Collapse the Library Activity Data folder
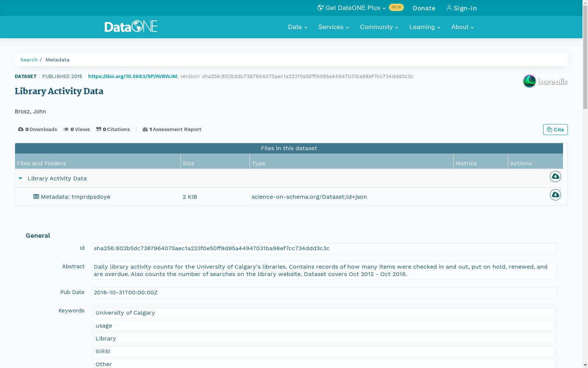Viewport: 588px width, 368px height. 21,178
